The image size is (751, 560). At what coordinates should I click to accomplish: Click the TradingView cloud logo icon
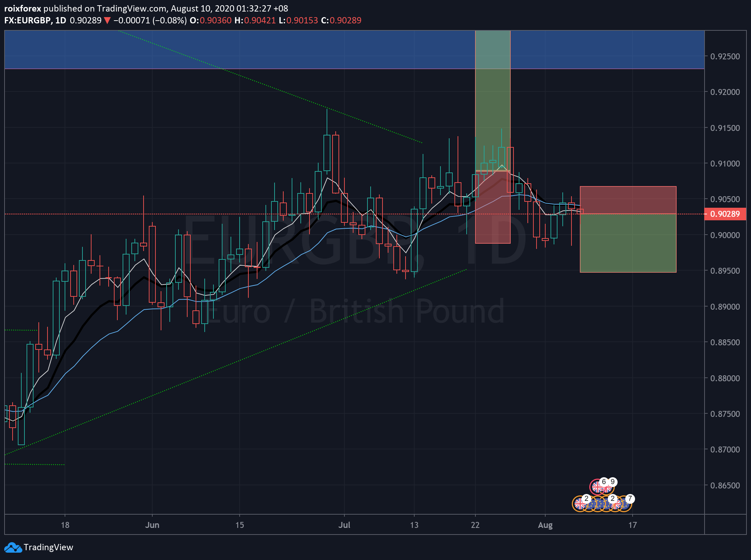pyautogui.click(x=13, y=547)
